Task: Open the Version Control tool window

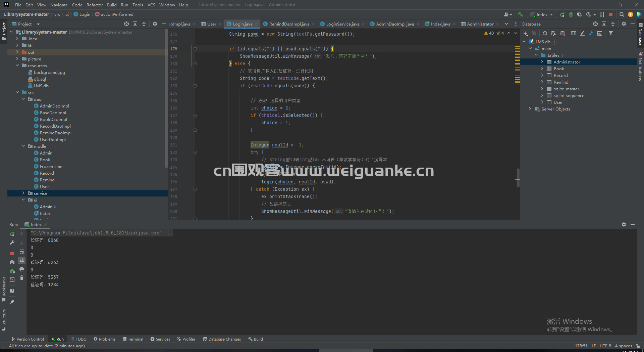Action: point(28,339)
